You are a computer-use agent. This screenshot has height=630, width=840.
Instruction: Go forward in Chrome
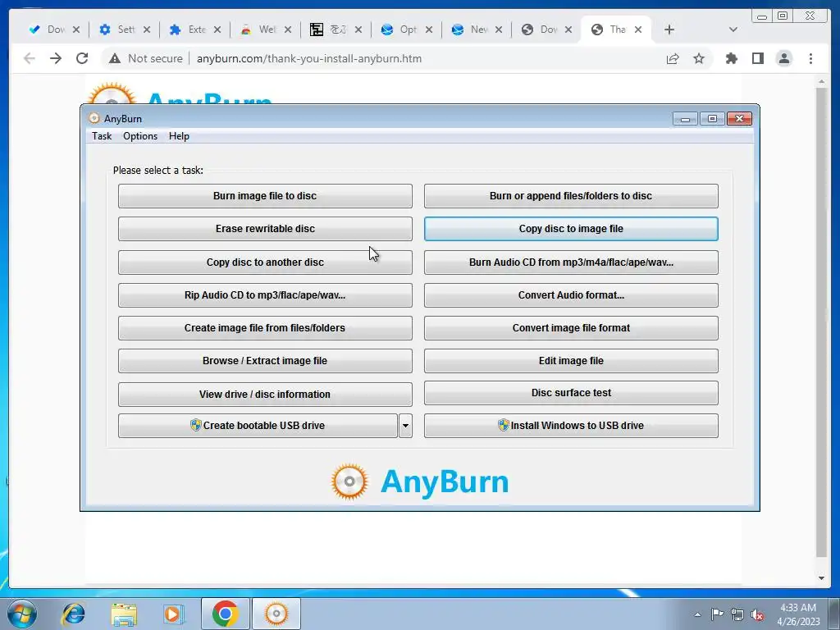tap(56, 58)
